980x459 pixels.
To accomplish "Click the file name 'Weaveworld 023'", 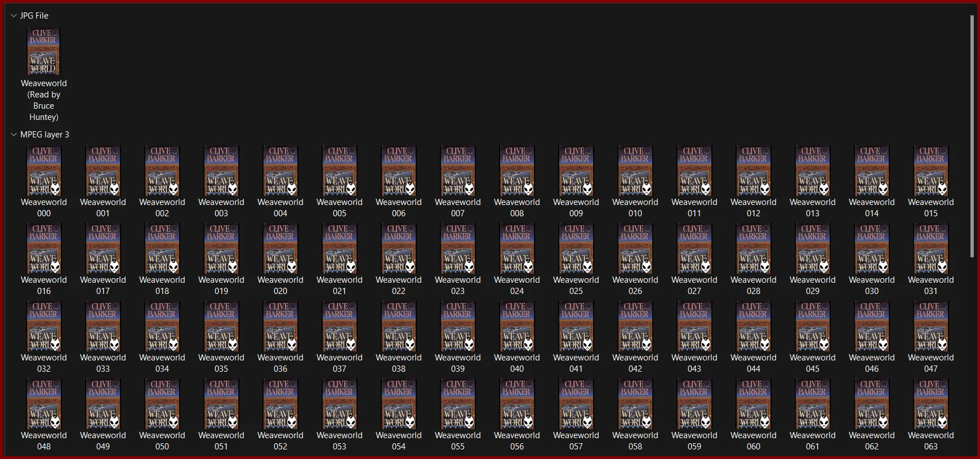I will coord(458,286).
